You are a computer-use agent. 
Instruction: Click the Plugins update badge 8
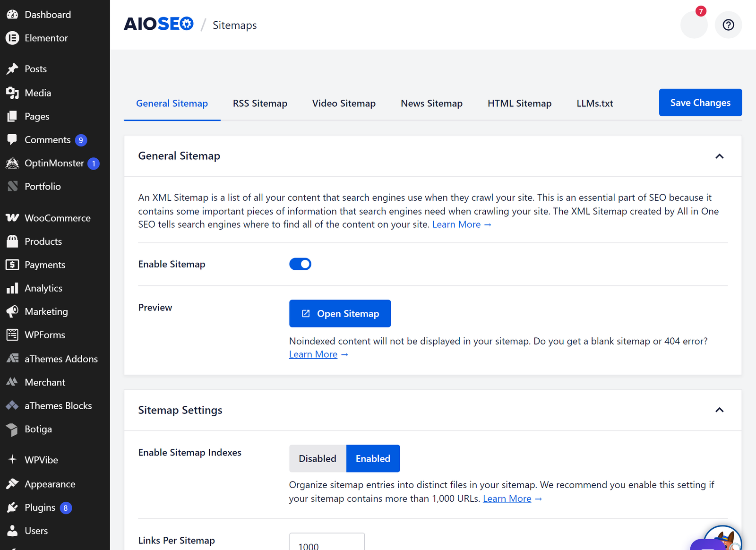[66, 508]
